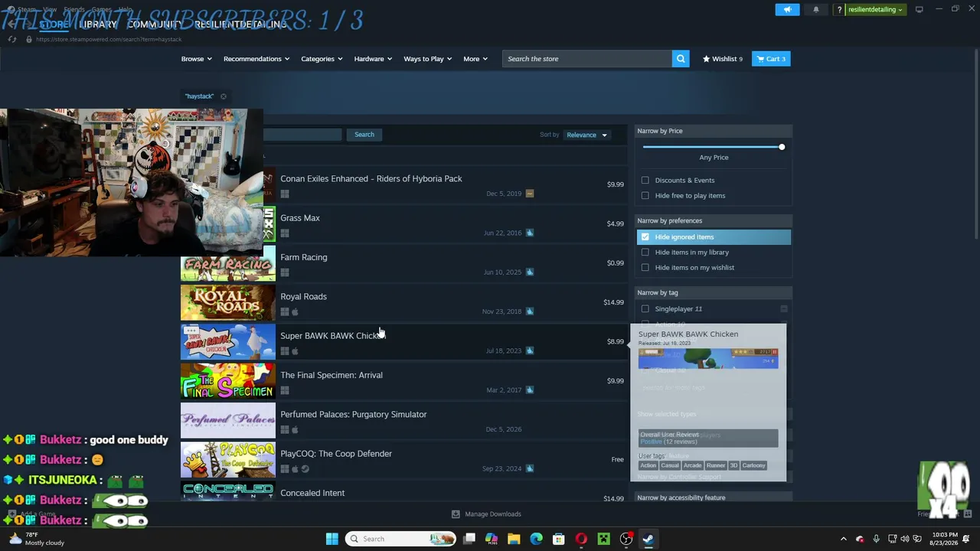Click the blue Search button

pos(364,135)
